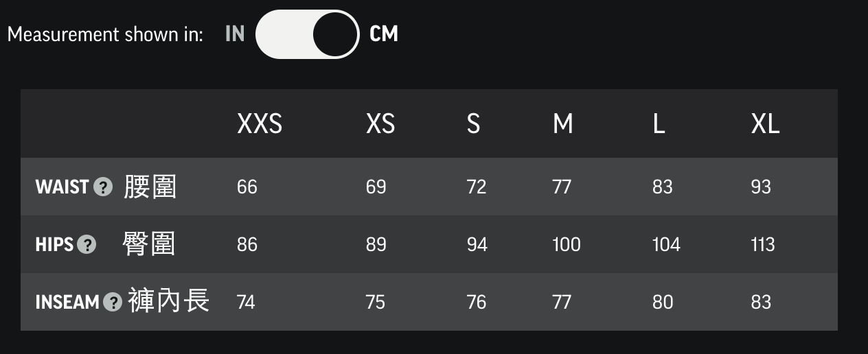Click the XS size column header
The height and width of the screenshot is (354, 868).
point(380,124)
